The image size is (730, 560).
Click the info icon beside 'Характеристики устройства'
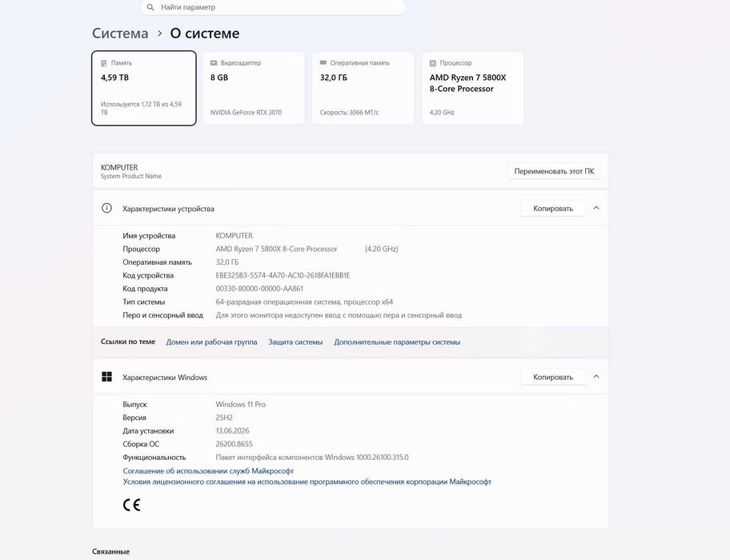click(x=106, y=208)
